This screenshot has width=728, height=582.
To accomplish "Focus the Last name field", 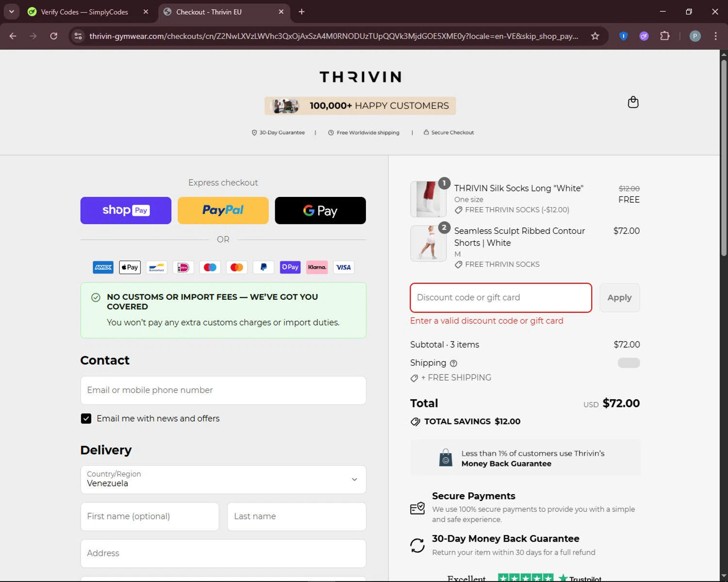I will coord(297,517).
